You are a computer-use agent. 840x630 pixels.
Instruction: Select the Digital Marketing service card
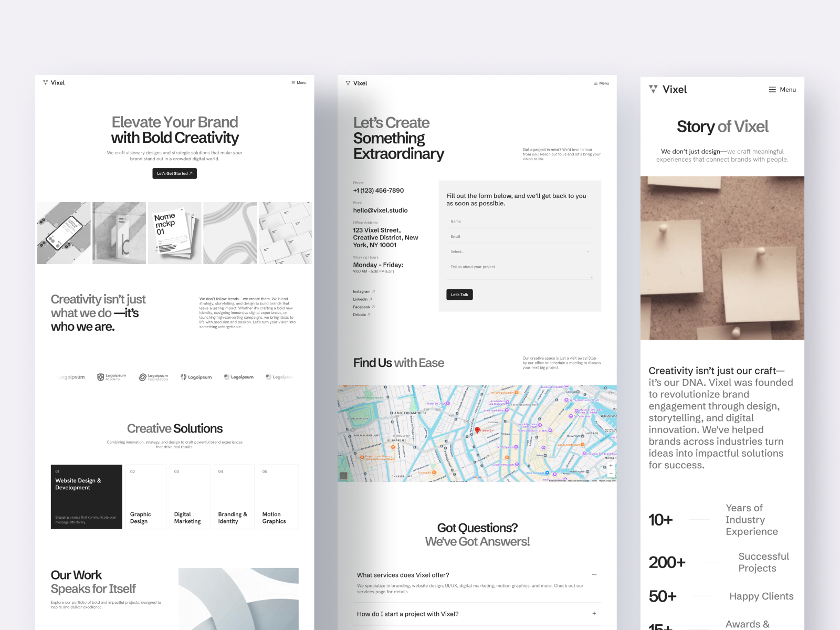[190, 497]
